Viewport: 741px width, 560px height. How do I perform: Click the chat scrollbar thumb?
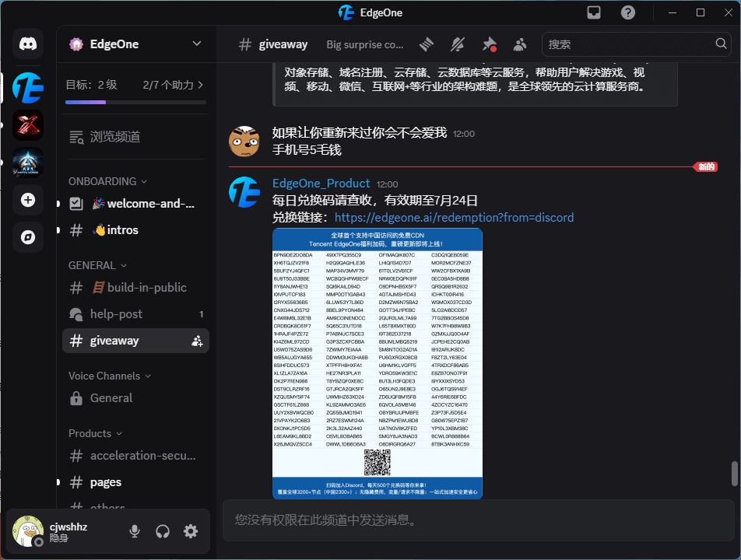(x=735, y=474)
